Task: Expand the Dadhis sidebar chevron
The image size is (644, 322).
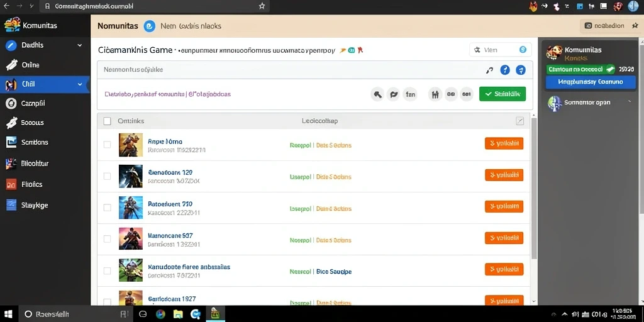Action: click(80, 45)
